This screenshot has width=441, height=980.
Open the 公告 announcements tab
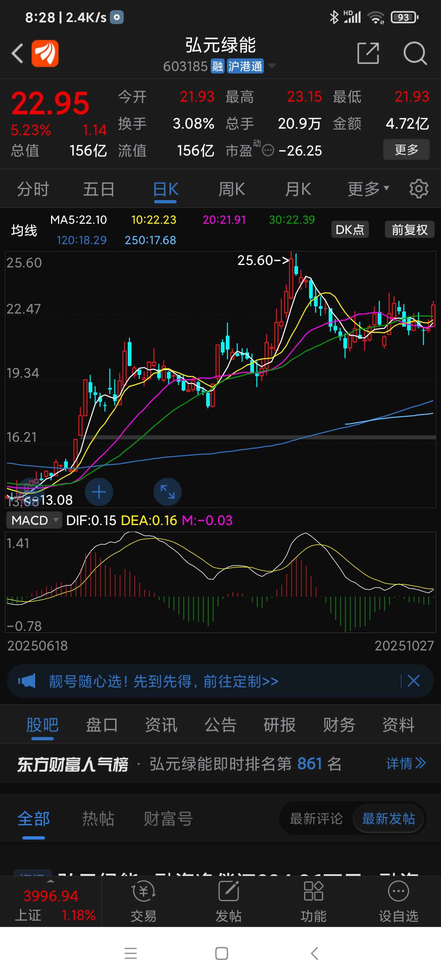(x=220, y=725)
